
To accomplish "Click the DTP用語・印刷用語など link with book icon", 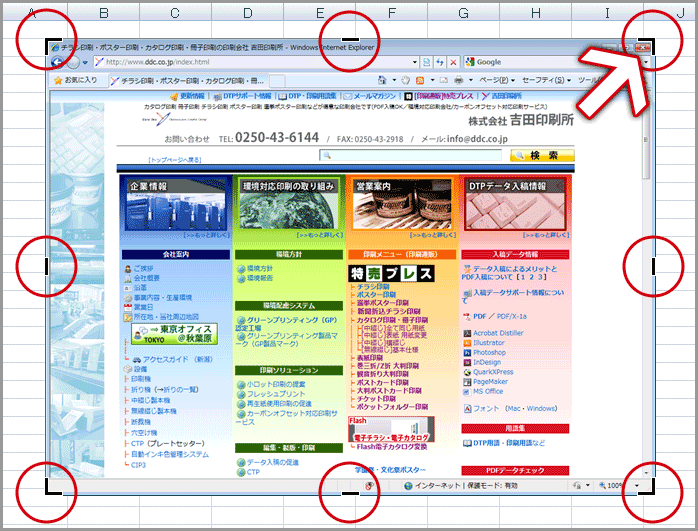I will click(504, 443).
